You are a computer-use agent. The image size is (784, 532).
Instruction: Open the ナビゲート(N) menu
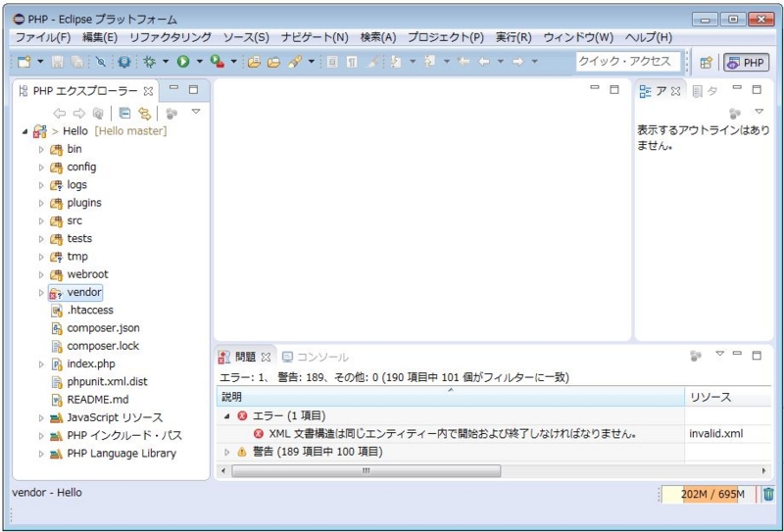pyautogui.click(x=315, y=37)
